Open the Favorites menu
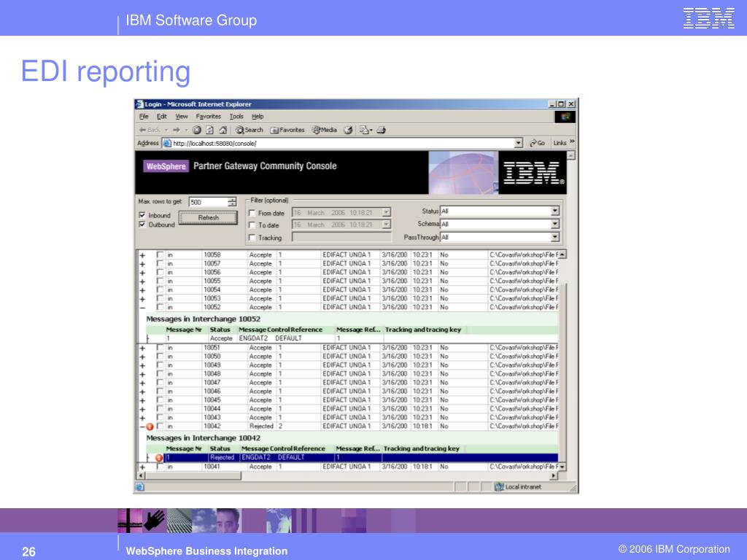Viewport: 747px width, 560px height. click(208, 117)
